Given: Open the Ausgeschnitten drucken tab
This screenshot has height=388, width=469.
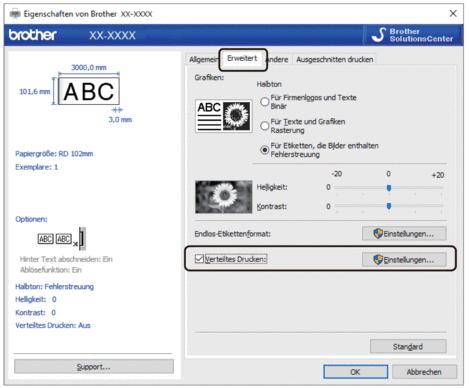Looking at the screenshot, I should point(335,60).
